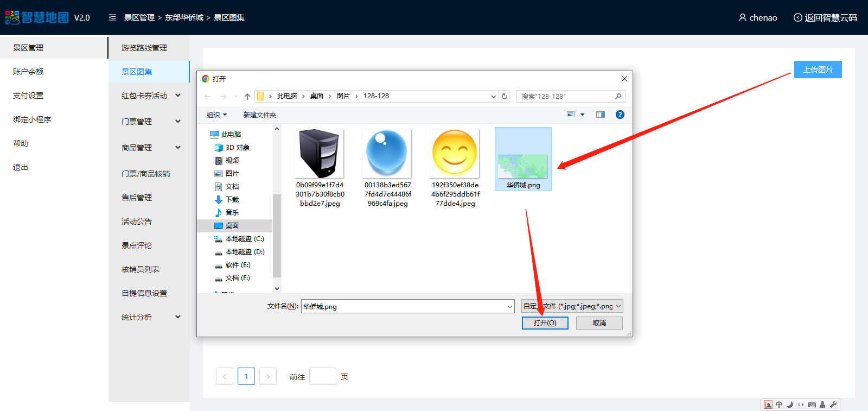868x411 pixels.
Task: Click the up-folder arrow in file dialog
Action: (247, 97)
